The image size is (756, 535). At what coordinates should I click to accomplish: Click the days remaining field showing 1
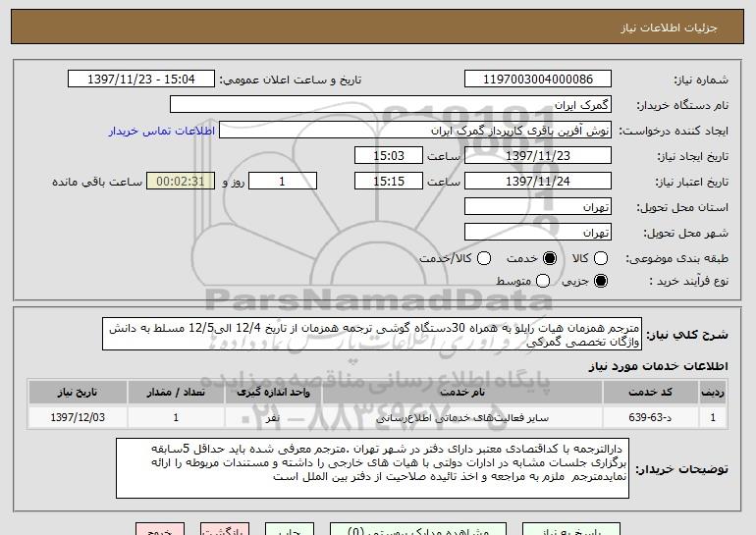(283, 182)
